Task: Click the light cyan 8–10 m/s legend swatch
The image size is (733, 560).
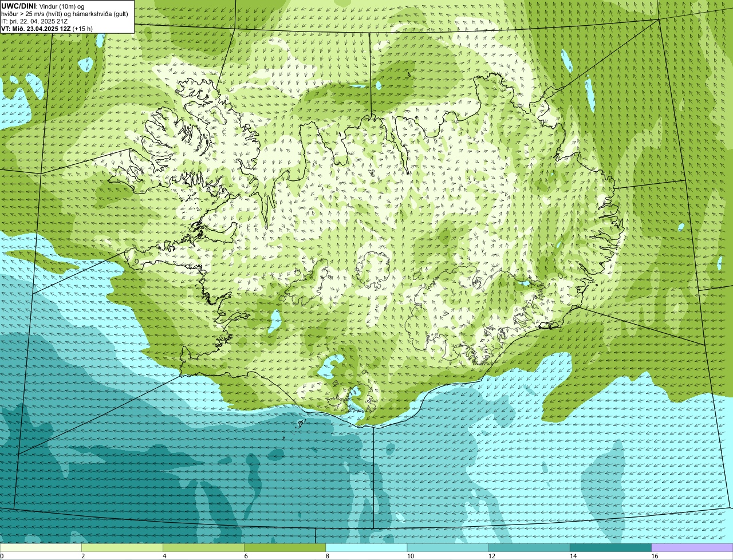Action: pyautogui.click(x=366, y=548)
